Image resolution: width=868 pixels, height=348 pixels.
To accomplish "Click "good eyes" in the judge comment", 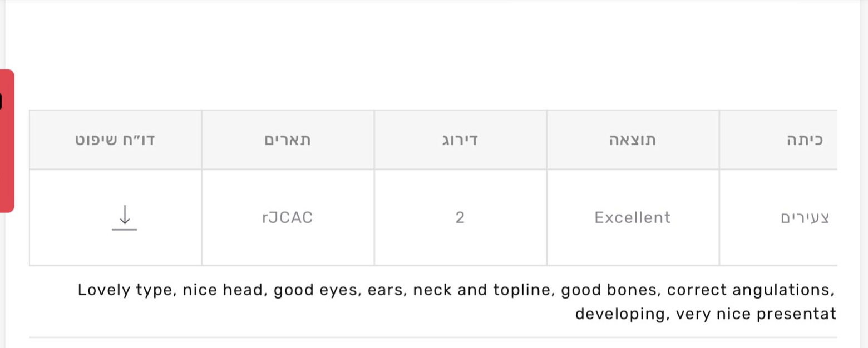I will (315, 290).
